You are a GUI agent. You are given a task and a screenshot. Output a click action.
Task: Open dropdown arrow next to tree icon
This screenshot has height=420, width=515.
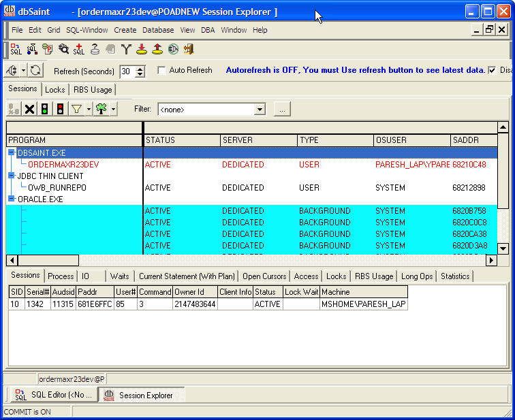click(113, 109)
